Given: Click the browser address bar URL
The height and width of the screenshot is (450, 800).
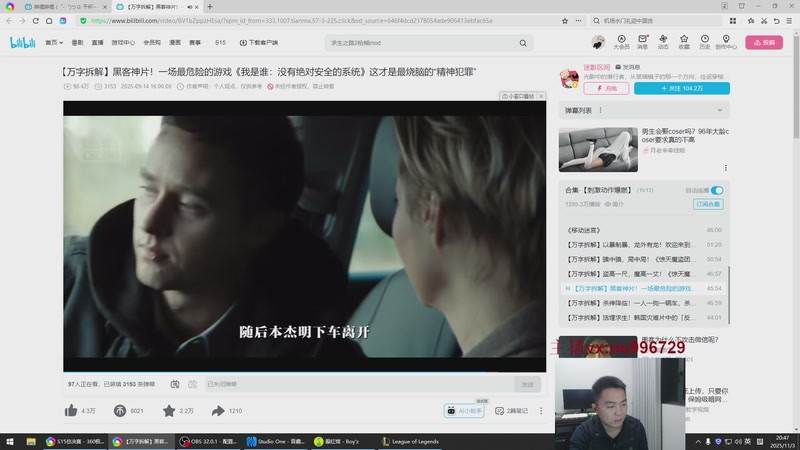Looking at the screenshot, I should coord(291,21).
